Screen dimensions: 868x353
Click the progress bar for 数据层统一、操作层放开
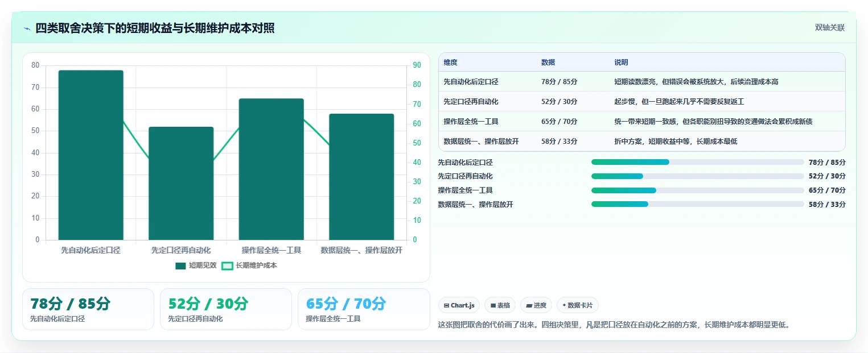[x=697, y=204]
